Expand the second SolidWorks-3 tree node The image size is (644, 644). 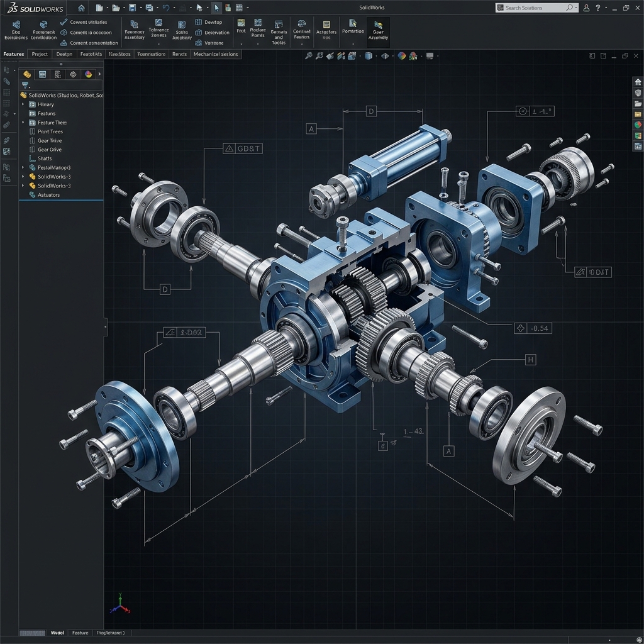click(23, 186)
